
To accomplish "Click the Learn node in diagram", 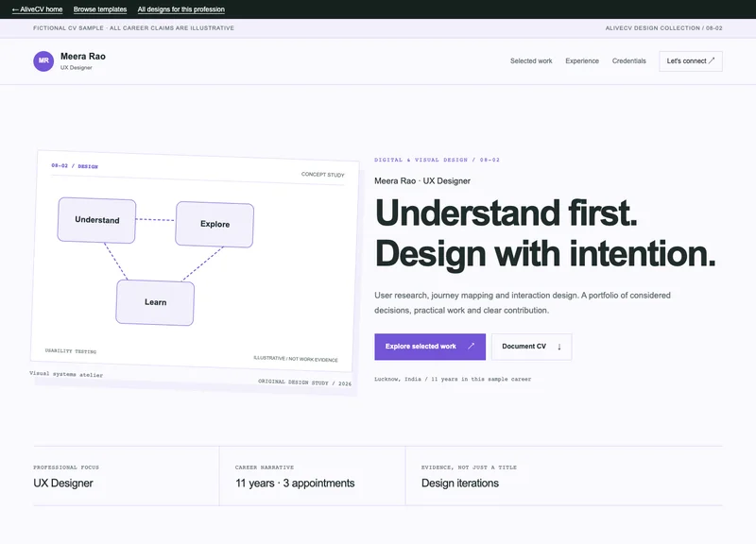I will (x=155, y=302).
